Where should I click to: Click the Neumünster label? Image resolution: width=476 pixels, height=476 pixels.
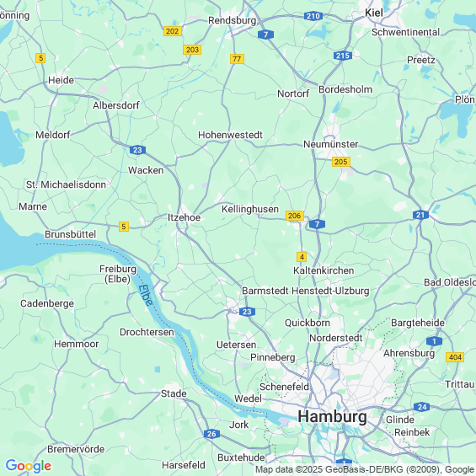click(330, 144)
